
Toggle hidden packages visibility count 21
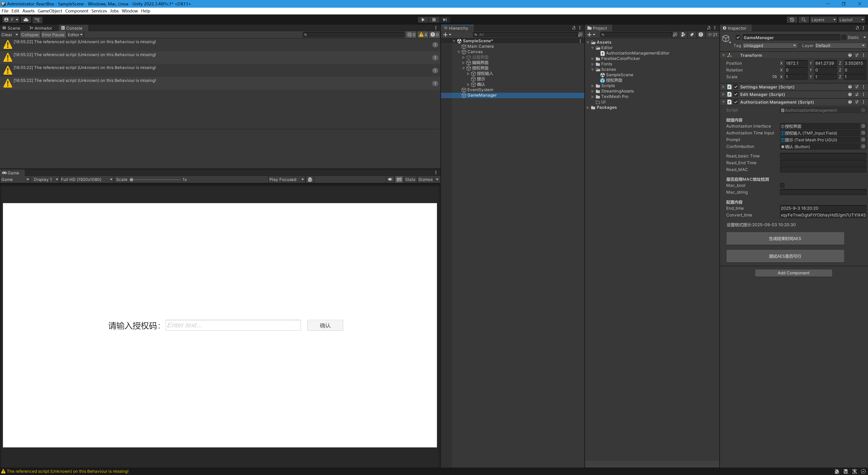[x=712, y=35]
